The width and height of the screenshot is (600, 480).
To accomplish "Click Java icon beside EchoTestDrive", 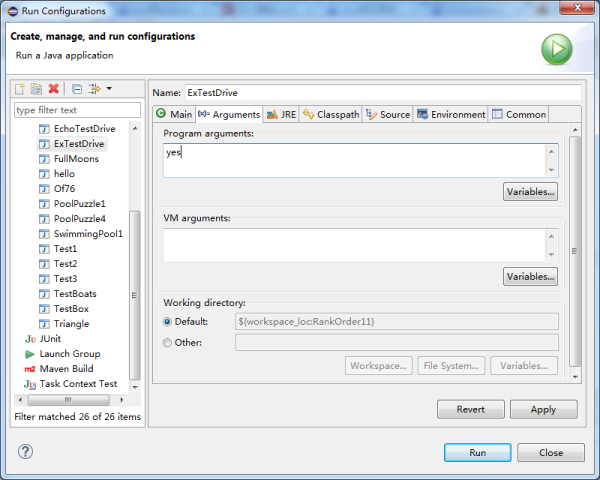I will [44, 129].
